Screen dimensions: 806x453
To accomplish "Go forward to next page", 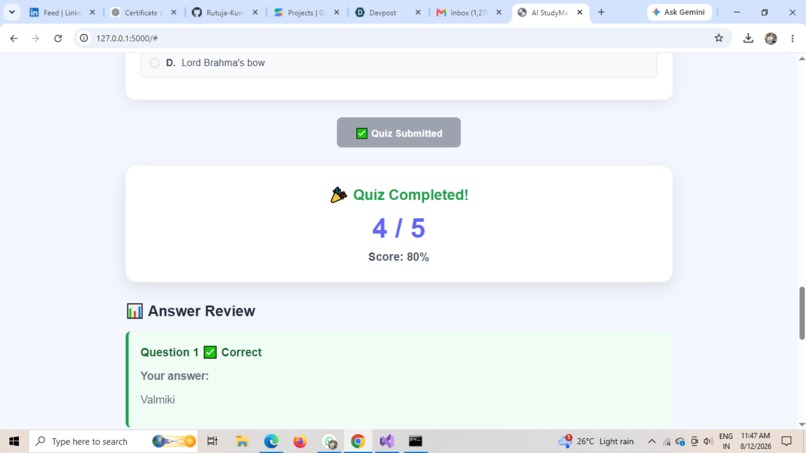I will coord(35,38).
